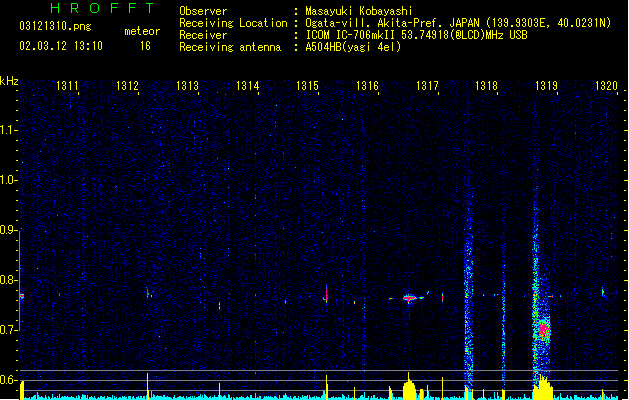Select the file name 03121310.png
The image size is (629, 400).
tap(55, 27)
